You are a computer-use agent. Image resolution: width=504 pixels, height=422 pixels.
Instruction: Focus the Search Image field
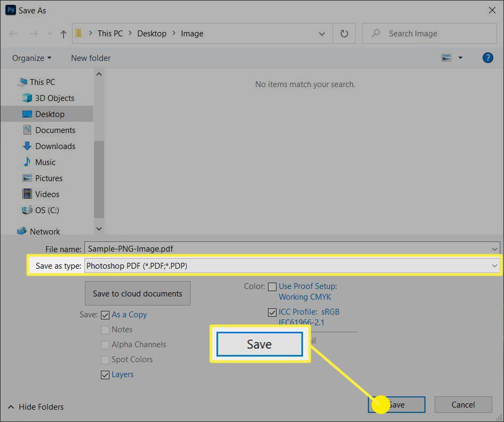click(429, 34)
